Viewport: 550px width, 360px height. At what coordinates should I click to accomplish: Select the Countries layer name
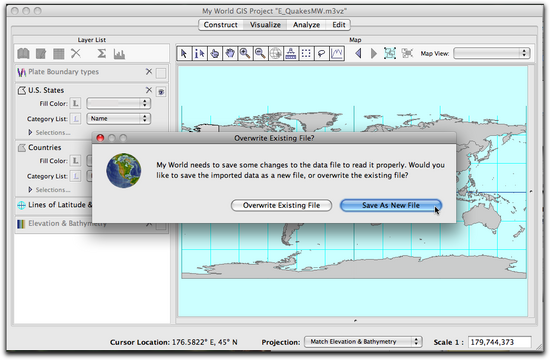point(45,148)
